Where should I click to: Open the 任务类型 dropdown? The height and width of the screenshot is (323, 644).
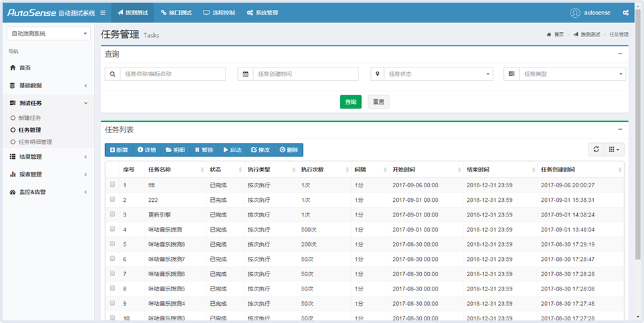(x=573, y=74)
